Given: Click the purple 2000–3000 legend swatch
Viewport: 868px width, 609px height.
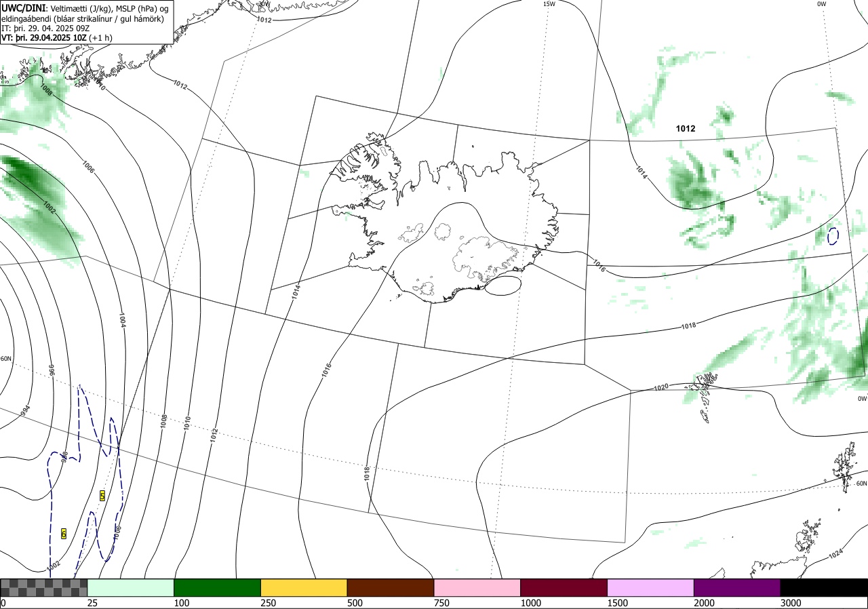Looking at the screenshot, I should pos(737,587).
